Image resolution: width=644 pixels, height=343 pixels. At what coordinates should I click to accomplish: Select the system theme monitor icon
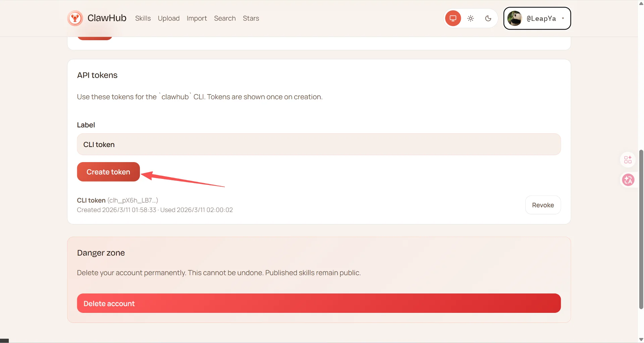(453, 18)
